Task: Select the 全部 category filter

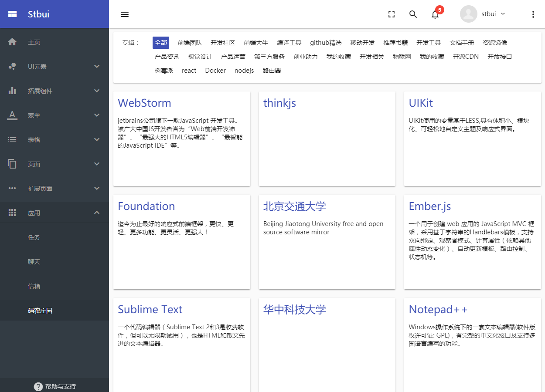Action: click(x=161, y=43)
